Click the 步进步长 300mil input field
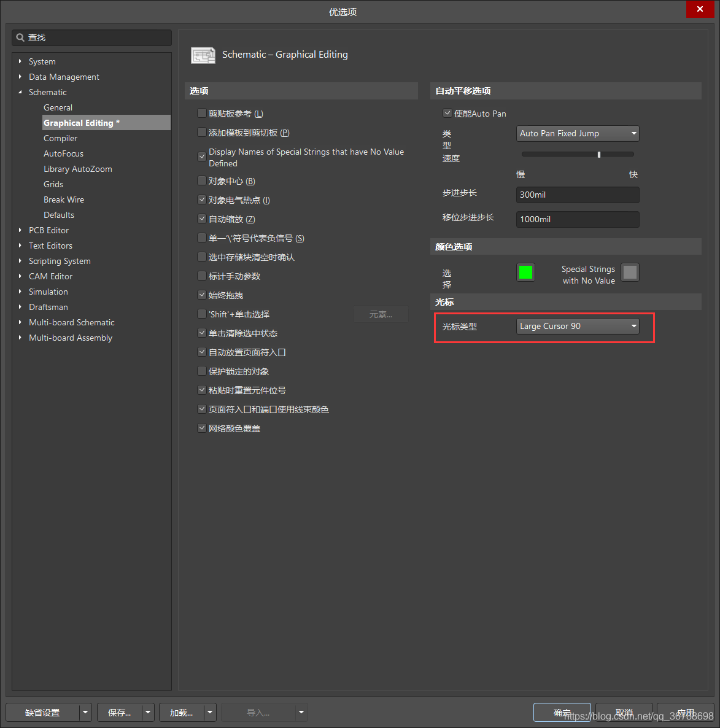 pyautogui.click(x=577, y=195)
